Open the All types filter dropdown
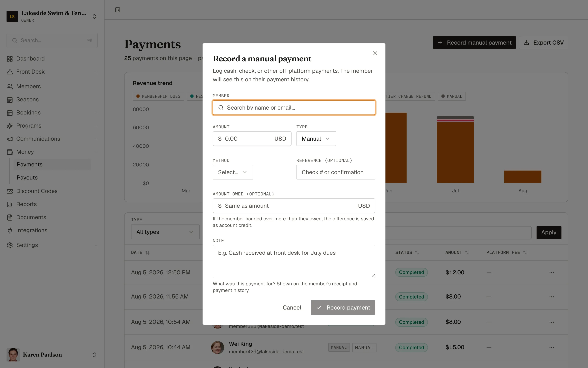Viewport: 588px width, 368px height. [x=165, y=232]
